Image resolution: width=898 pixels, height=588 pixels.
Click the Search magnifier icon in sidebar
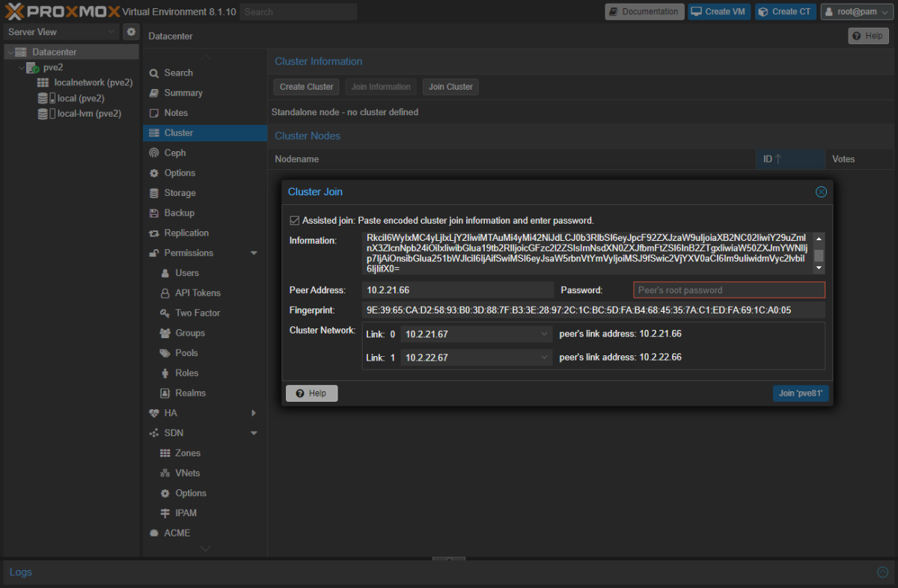click(x=154, y=73)
